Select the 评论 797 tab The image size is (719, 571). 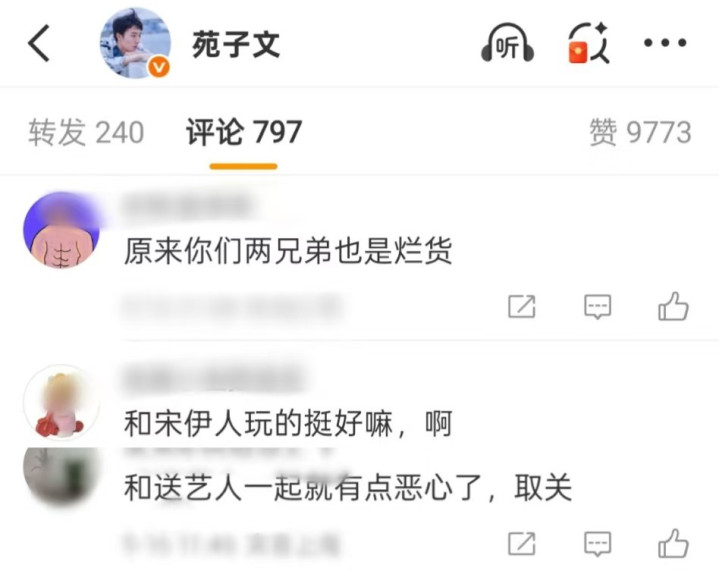pyautogui.click(x=243, y=133)
